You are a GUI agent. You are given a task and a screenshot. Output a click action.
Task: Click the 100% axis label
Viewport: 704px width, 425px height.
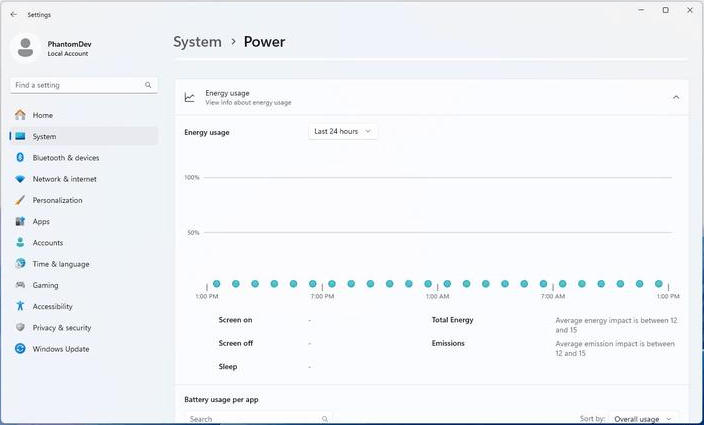pos(192,177)
